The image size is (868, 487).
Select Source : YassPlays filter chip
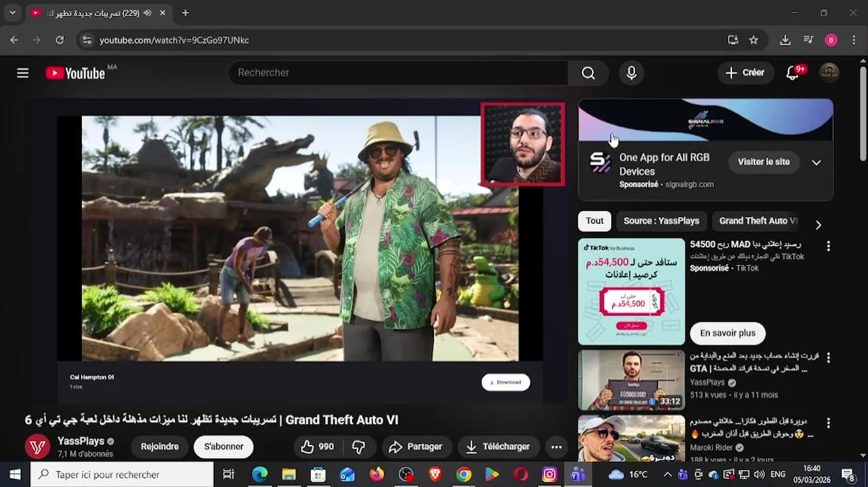click(661, 221)
